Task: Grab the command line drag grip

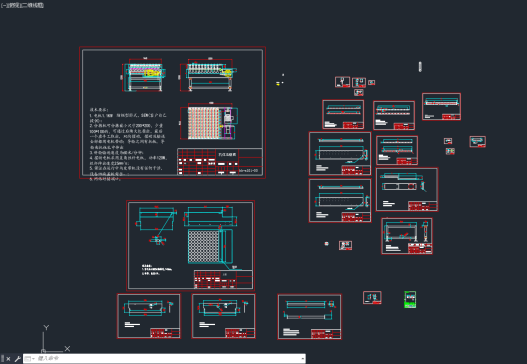Action: (2, 359)
